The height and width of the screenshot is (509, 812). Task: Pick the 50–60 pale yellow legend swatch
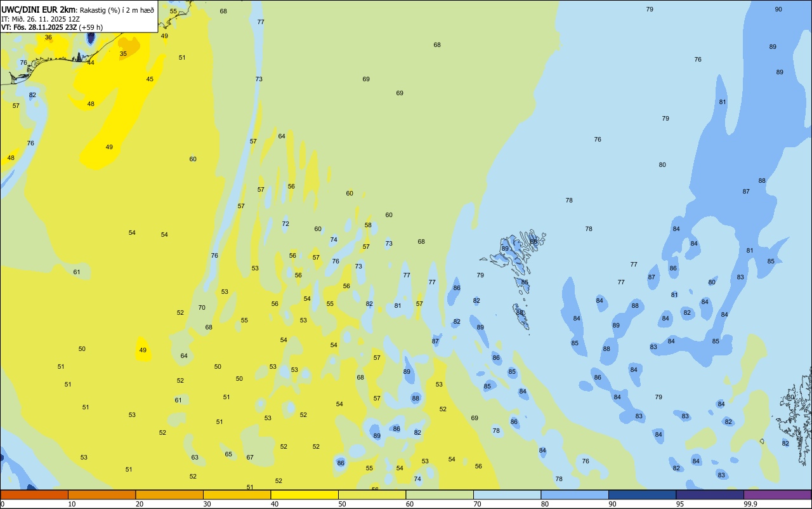click(x=372, y=494)
